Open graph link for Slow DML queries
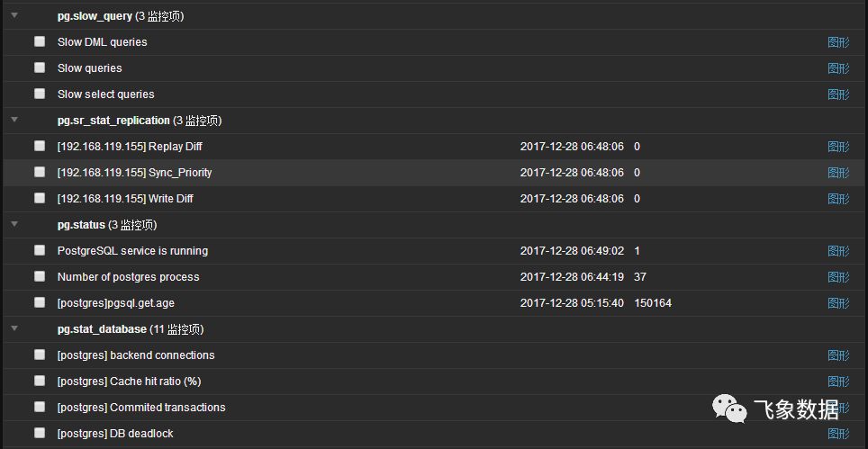Viewport: 868px width, 449px height. (838, 42)
